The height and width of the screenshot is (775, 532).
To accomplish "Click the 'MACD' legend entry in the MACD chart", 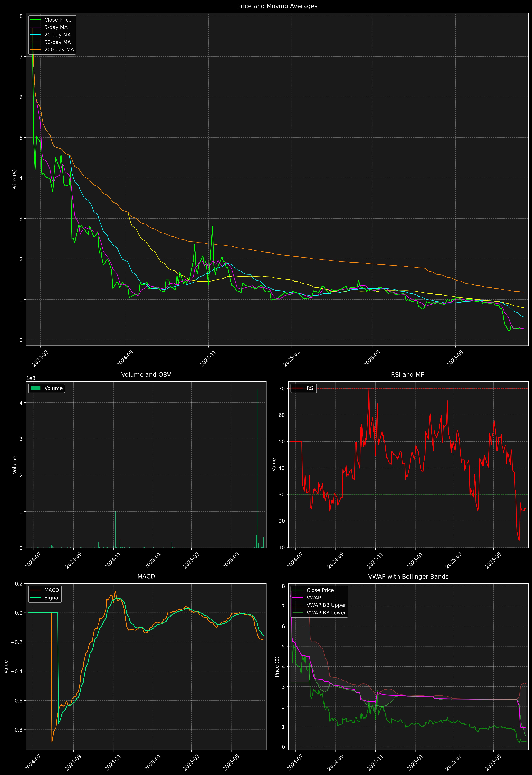I will point(52,590).
